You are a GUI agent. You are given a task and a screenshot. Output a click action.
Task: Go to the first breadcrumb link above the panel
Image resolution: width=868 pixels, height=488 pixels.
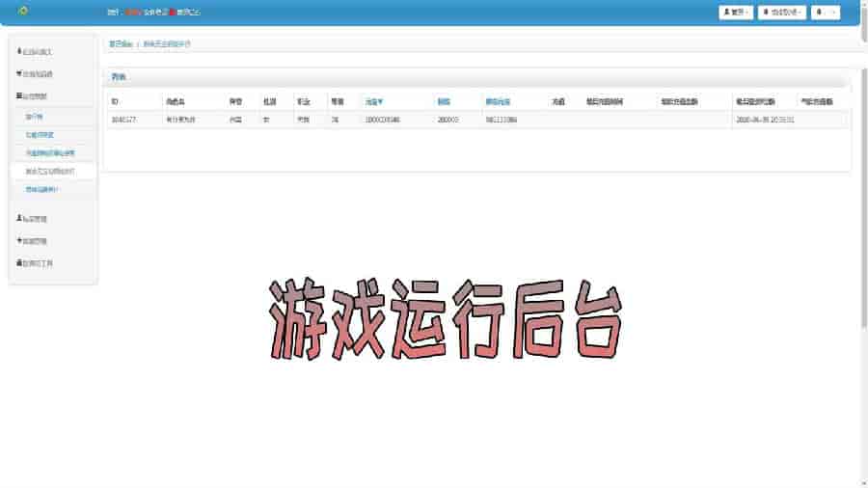tap(121, 44)
